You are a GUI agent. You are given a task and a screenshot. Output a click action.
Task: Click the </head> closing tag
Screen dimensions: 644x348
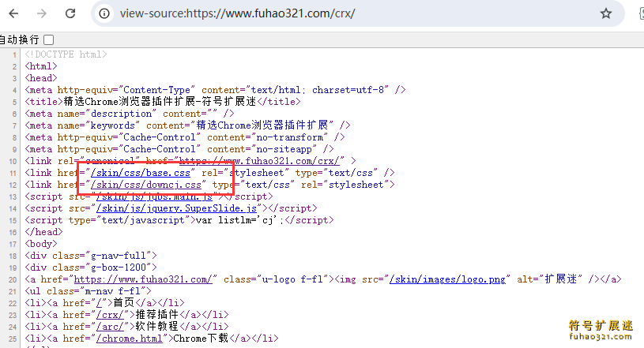point(43,232)
